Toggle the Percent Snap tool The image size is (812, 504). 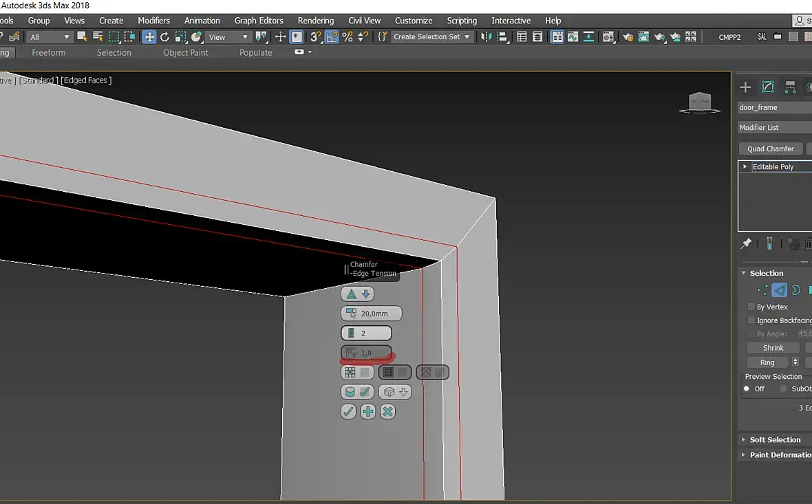tap(348, 36)
